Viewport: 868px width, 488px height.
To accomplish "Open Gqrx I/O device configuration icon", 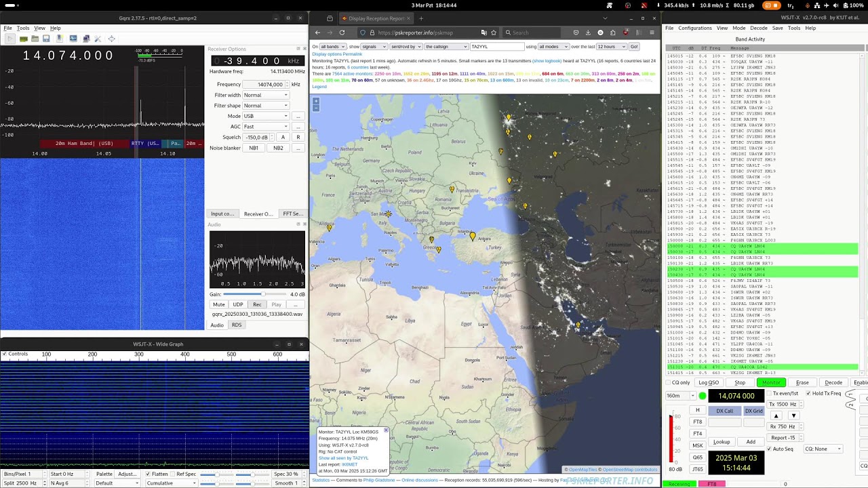I will (24, 39).
